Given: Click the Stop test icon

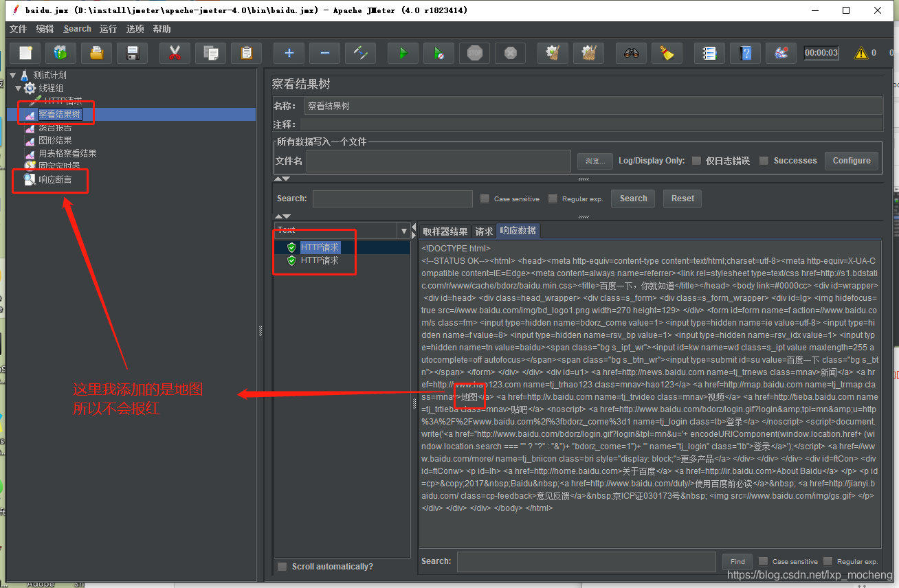Looking at the screenshot, I should (x=475, y=53).
